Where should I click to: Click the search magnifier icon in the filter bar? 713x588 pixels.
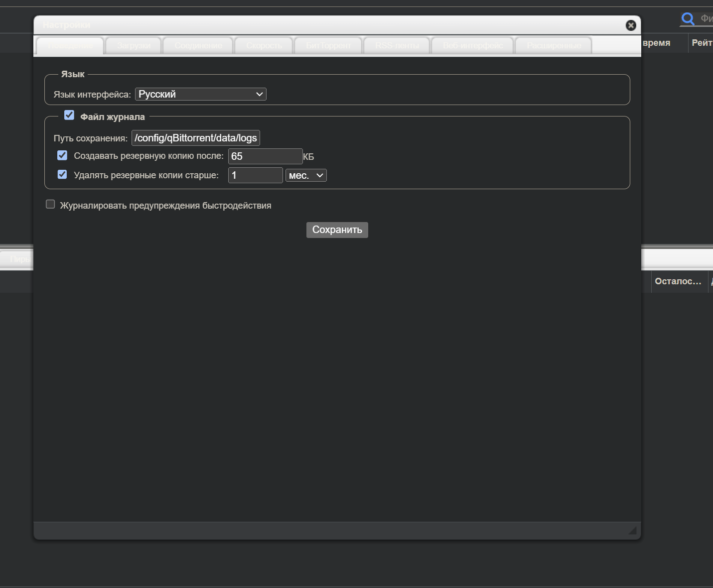688,19
